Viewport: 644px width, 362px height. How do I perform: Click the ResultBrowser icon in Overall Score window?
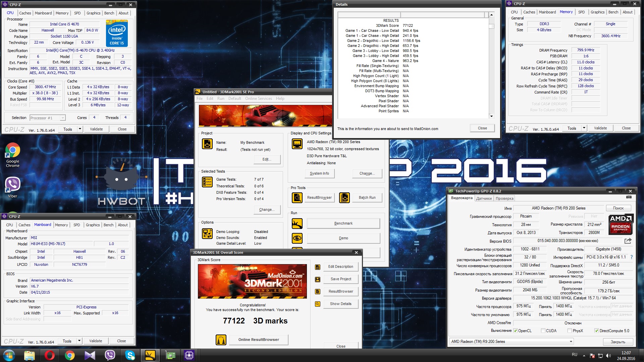(318, 292)
